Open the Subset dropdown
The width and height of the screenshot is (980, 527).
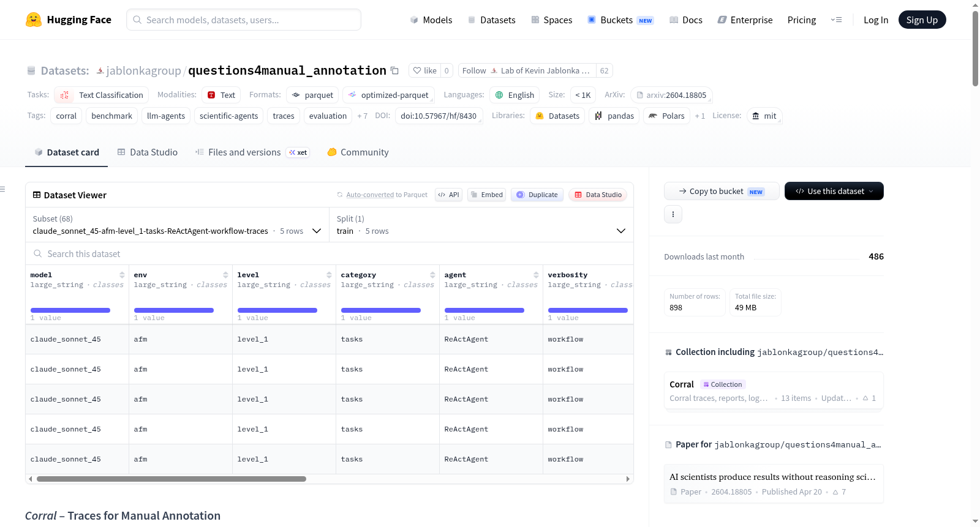[x=178, y=225]
